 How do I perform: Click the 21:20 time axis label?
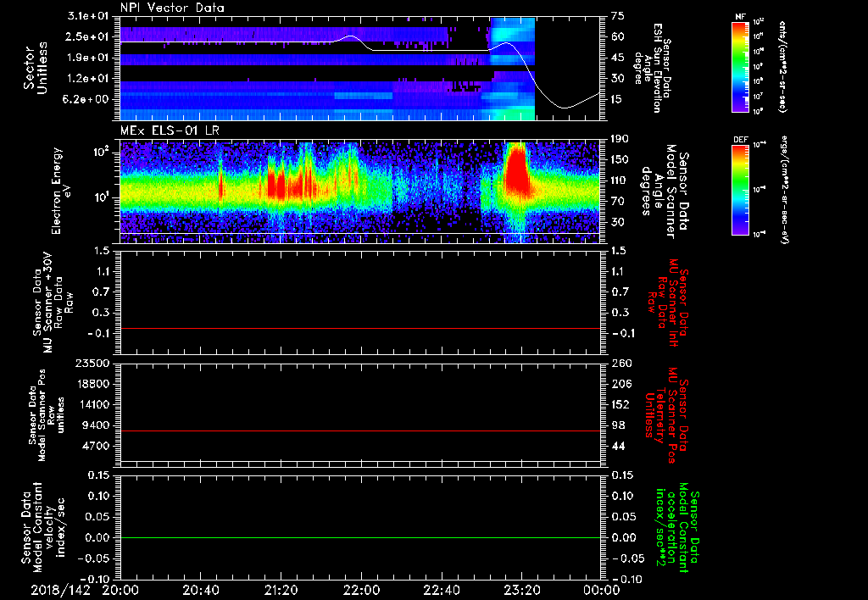point(281,590)
